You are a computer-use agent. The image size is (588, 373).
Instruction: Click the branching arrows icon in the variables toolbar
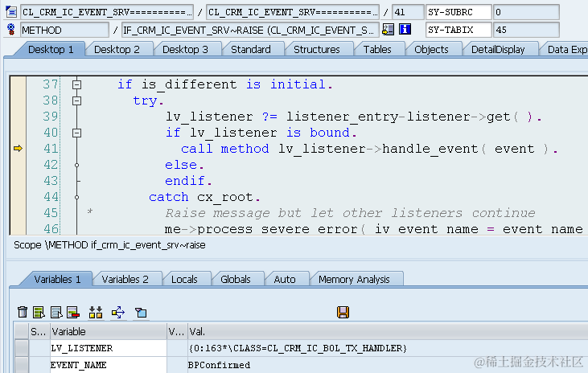pos(118,312)
